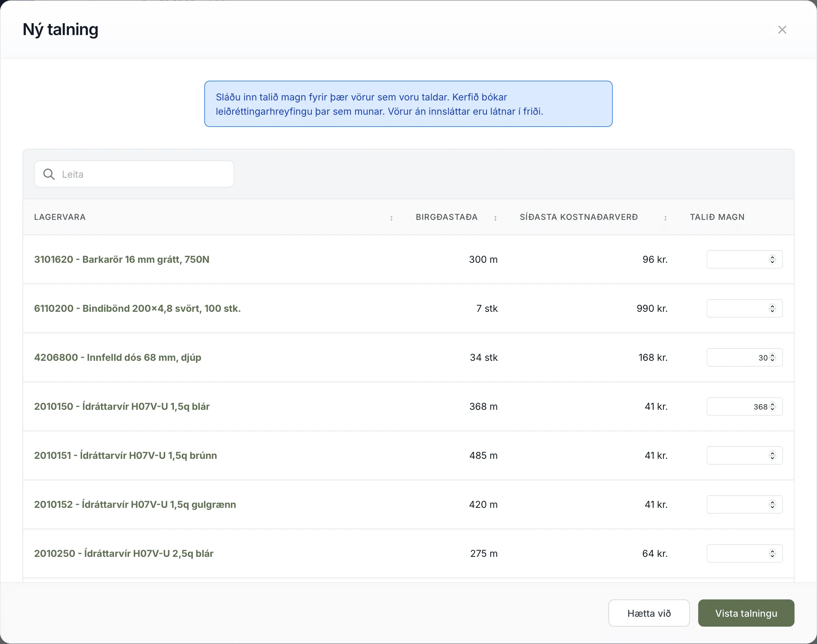This screenshot has height=644, width=817.
Task: Focus counted quantity field for brúnn wire row
Action: click(x=744, y=455)
